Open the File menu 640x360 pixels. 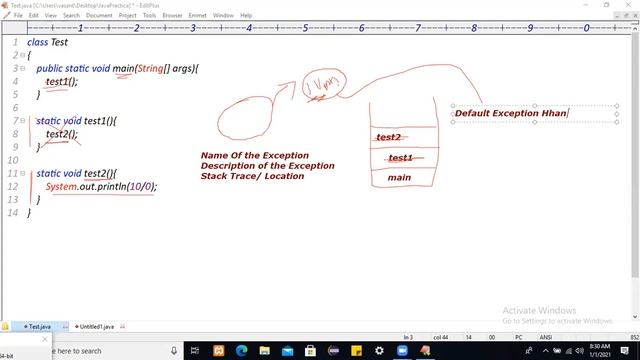pyautogui.click(x=18, y=16)
